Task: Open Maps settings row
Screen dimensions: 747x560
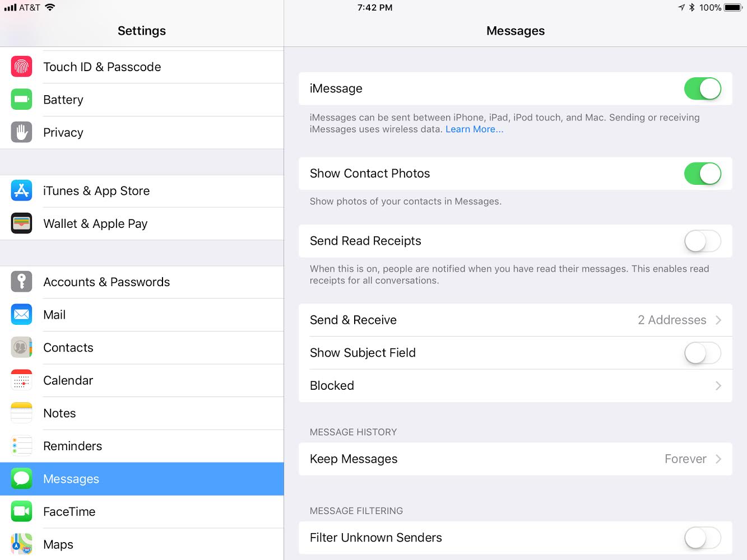Action: click(142, 544)
